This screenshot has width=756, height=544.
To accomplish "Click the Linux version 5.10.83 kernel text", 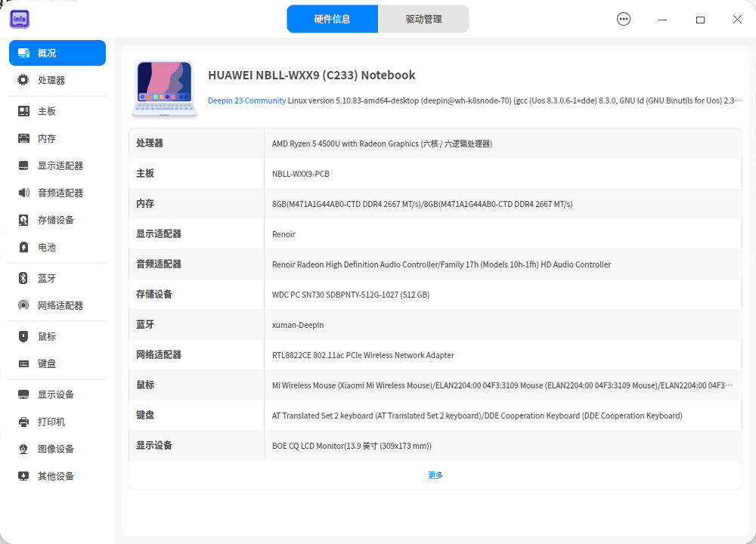I will [x=514, y=100].
